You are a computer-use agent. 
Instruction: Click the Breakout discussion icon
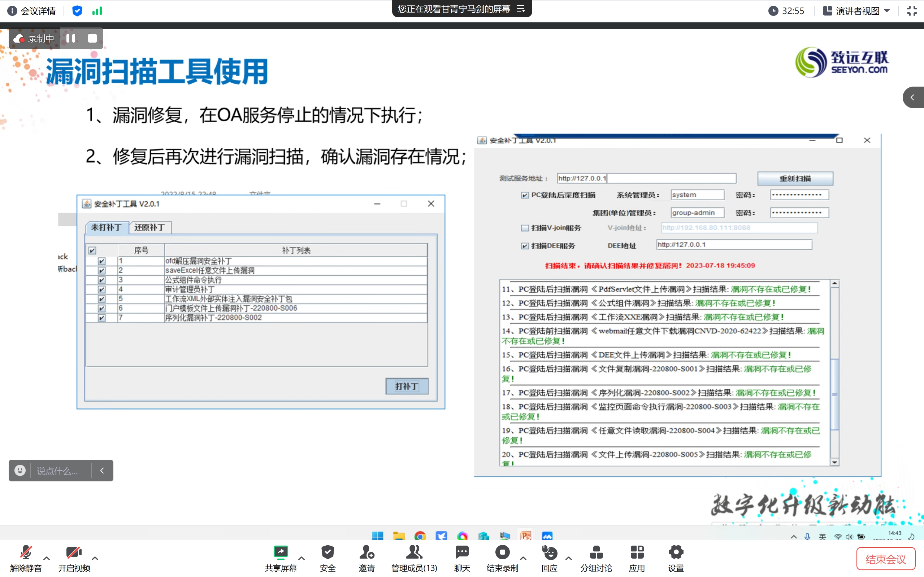(596, 552)
